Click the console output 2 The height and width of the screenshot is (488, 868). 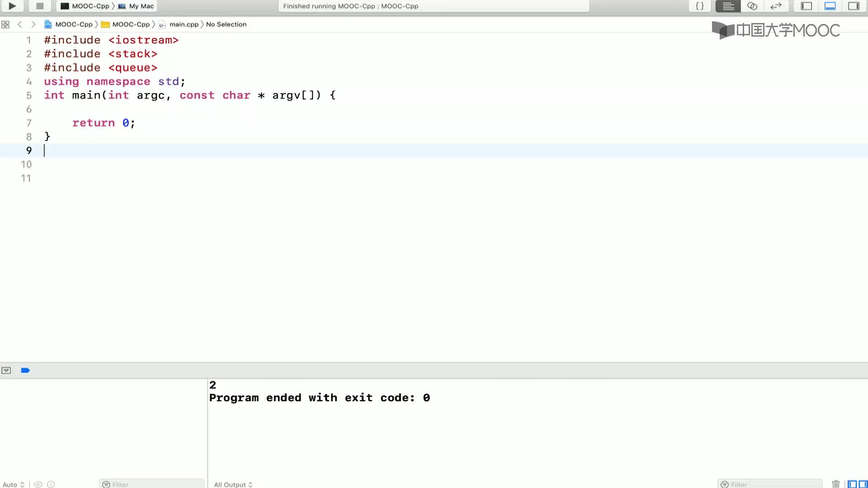coord(212,385)
